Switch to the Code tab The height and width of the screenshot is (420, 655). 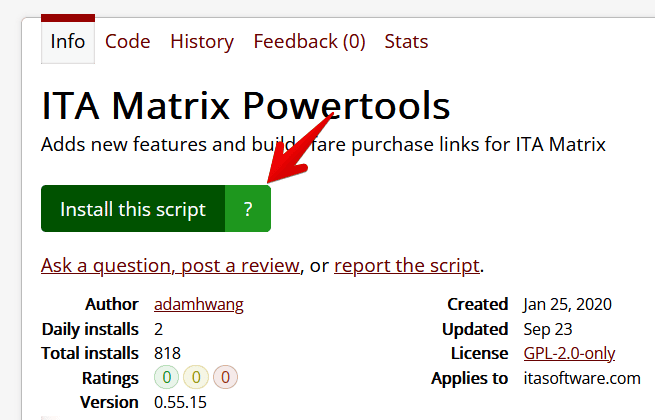(127, 41)
